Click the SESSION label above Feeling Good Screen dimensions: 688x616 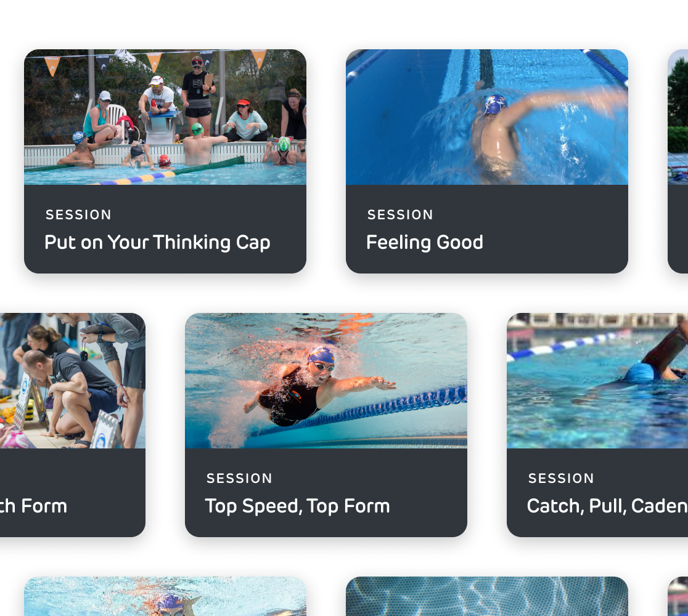click(x=400, y=215)
